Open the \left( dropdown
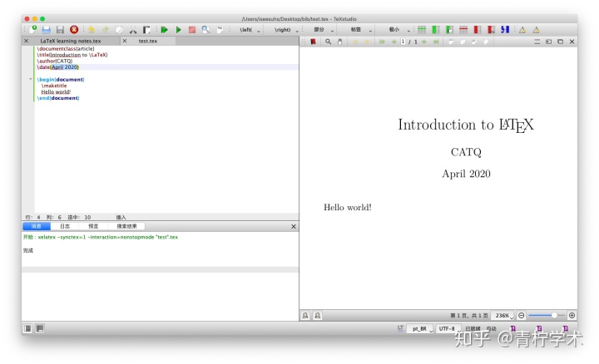This screenshot has height=364, width=599. pyautogui.click(x=250, y=30)
